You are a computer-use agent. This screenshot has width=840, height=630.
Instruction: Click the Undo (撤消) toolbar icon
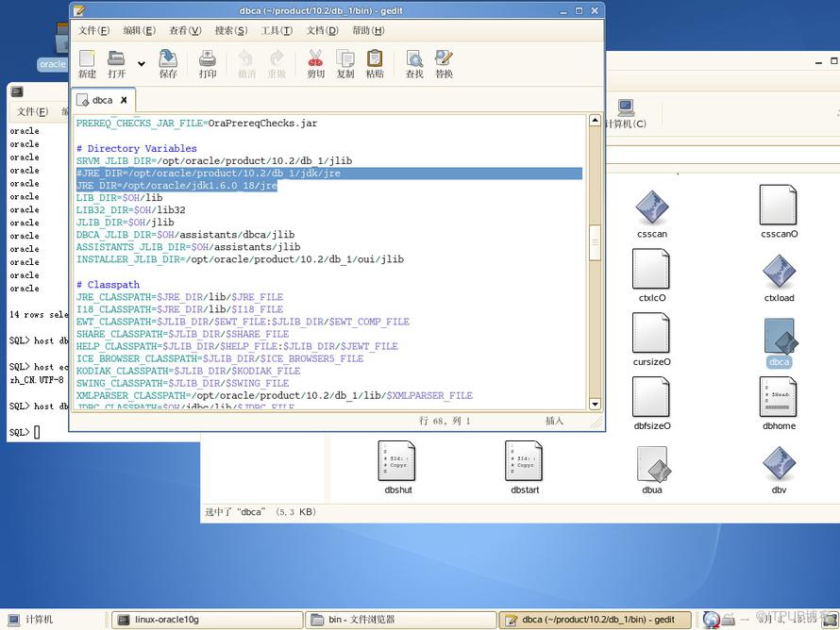[x=246, y=64]
